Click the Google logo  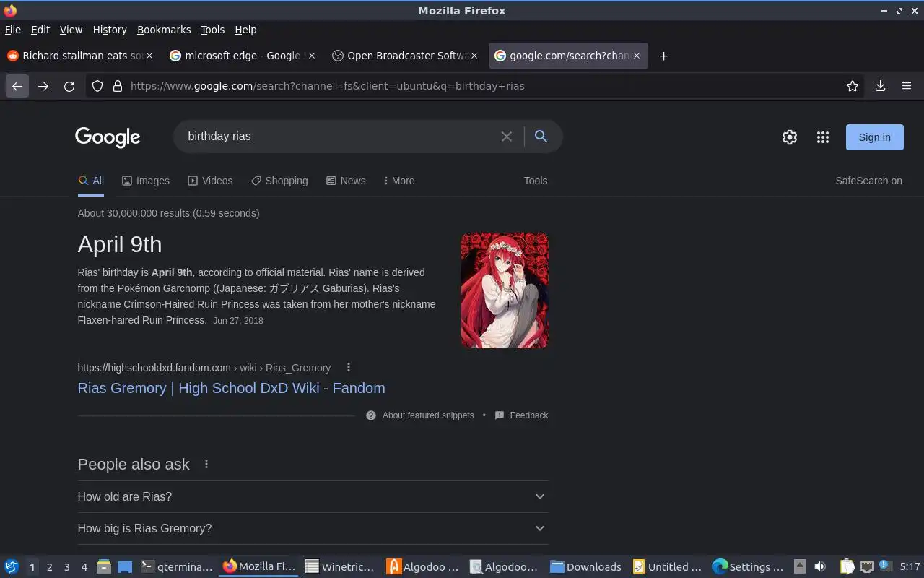click(x=108, y=137)
